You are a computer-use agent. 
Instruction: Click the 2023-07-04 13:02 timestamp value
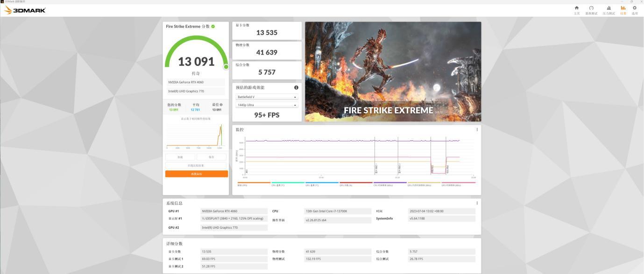tap(441, 211)
